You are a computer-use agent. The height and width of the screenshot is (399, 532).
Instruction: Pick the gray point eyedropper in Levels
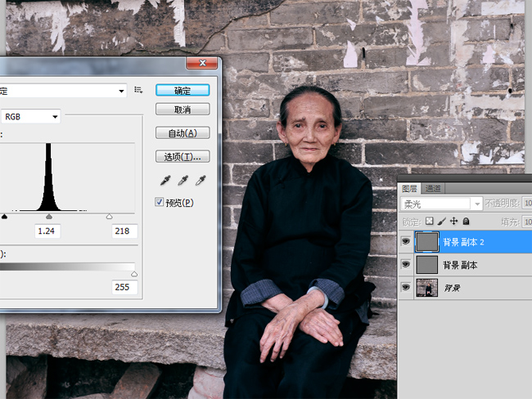(x=182, y=180)
